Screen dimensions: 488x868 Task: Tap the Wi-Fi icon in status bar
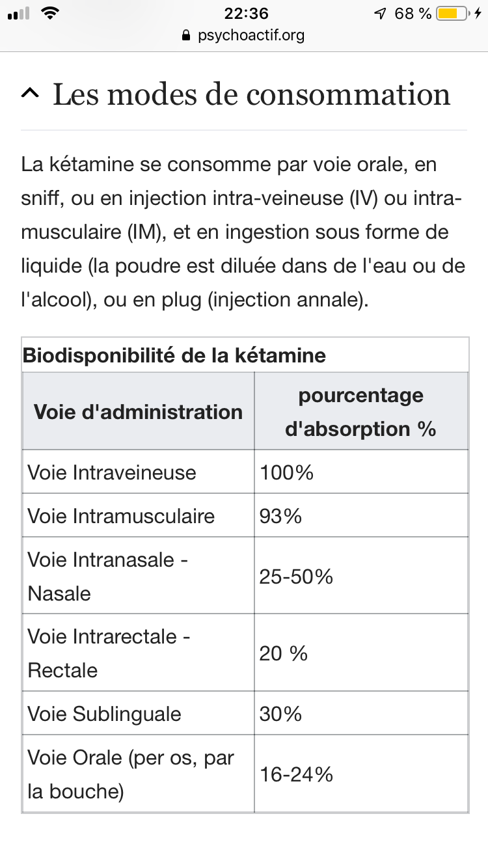click(x=49, y=13)
